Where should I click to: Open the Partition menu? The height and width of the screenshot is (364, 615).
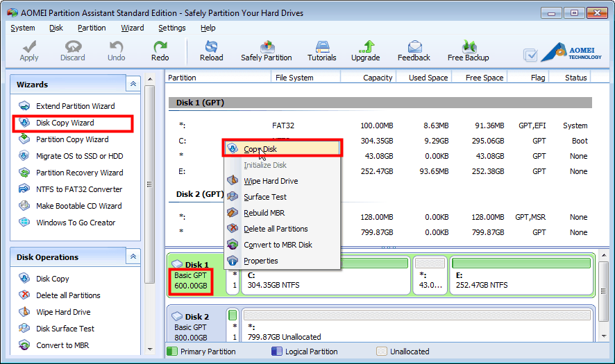pyautogui.click(x=92, y=28)
